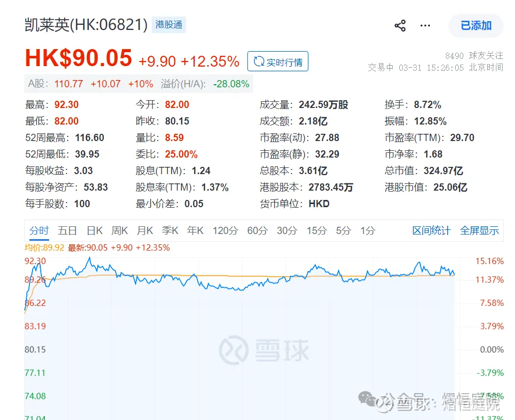Select the 120分 interval tab
Viewport: 515px width, 420px height.
(225, 230)
